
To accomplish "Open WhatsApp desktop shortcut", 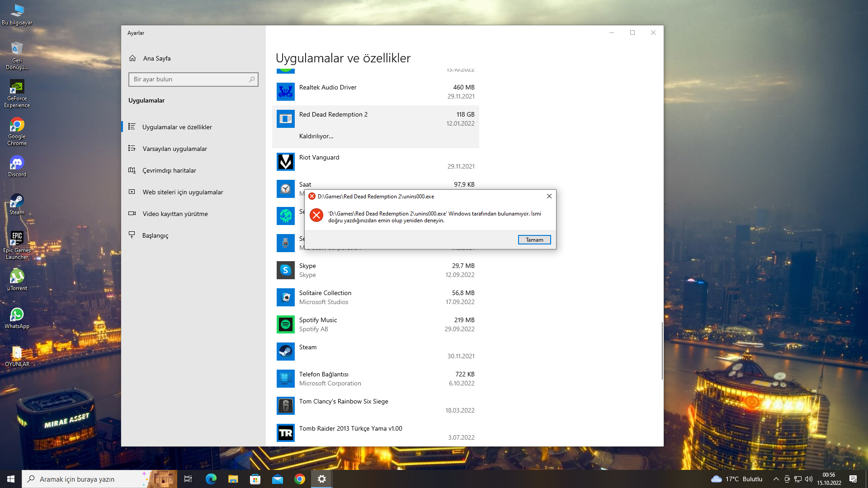I will [17, 318].
